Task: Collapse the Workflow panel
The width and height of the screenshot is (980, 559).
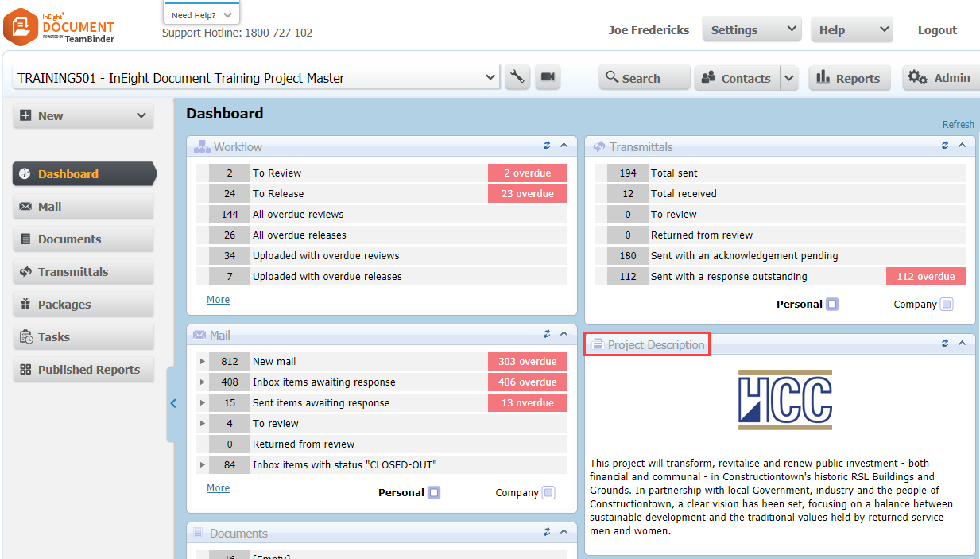Action: coord(564,146)
